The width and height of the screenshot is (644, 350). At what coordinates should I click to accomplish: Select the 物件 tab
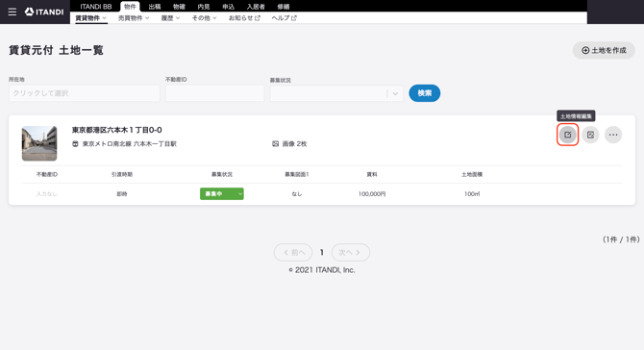pos(130,7)
